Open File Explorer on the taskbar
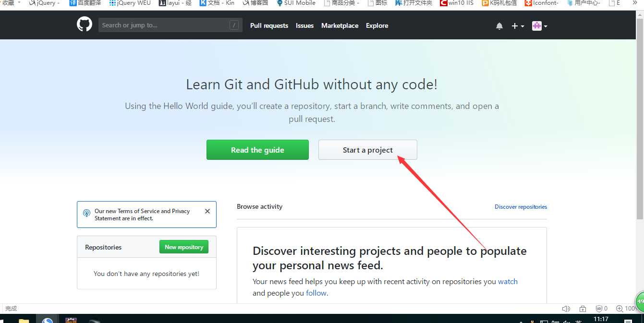644x323 pixels. click(x=24, y=321)
